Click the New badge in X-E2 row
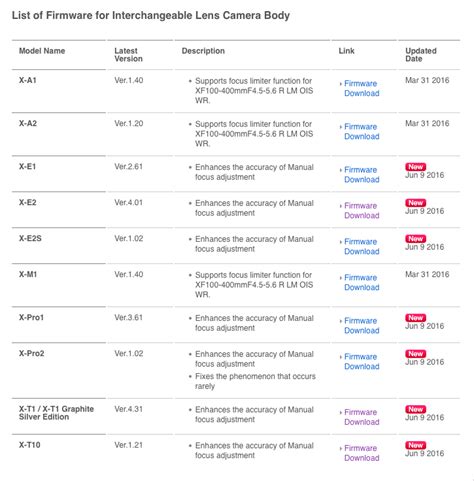 tap(415, 203)
